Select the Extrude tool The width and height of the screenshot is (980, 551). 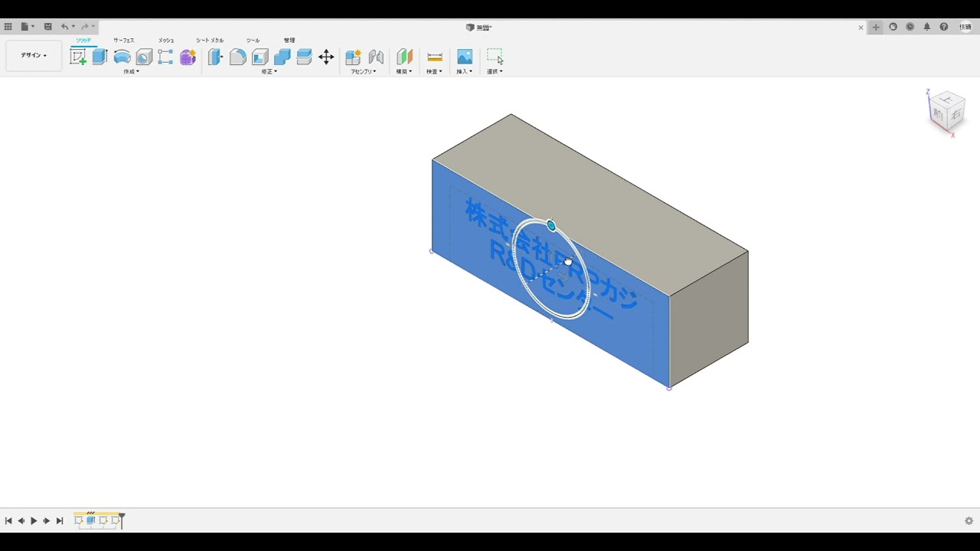[x=100, y=57]
